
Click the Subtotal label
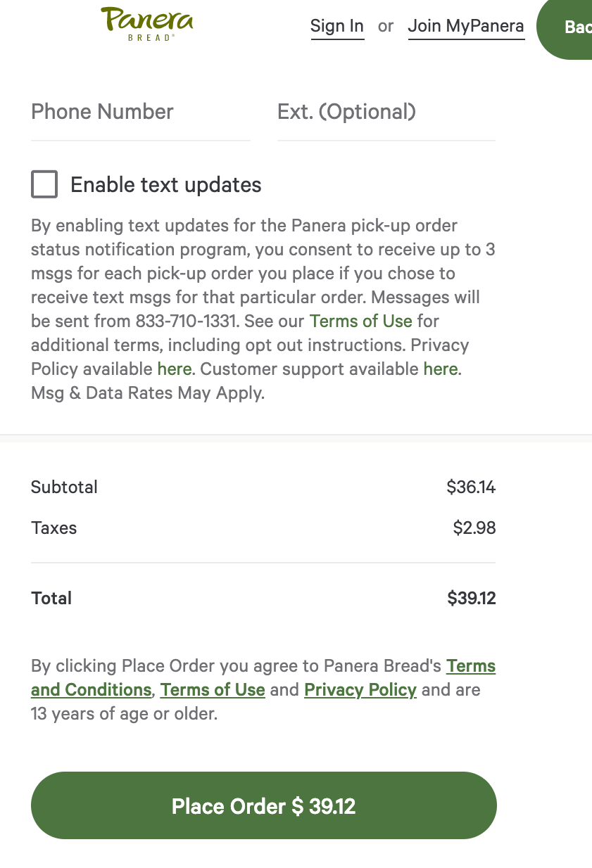pyautogui.click(x=64, y=487)
